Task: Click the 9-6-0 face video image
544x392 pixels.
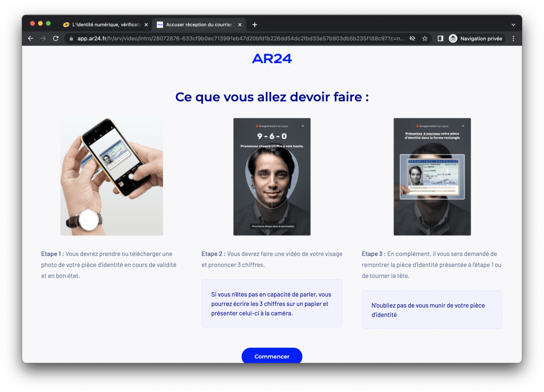Action: (272, 176)
